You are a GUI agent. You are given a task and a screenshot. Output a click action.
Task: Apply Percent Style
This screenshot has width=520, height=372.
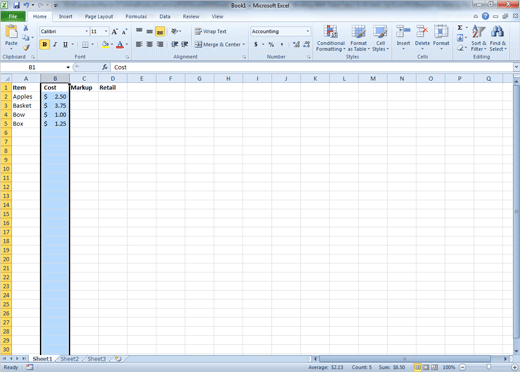click(271, 44)
